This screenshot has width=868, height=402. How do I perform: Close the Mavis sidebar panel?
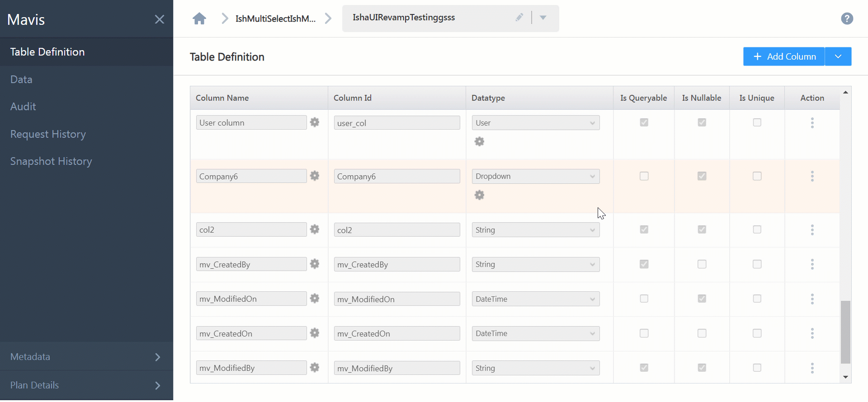point(159,19)
